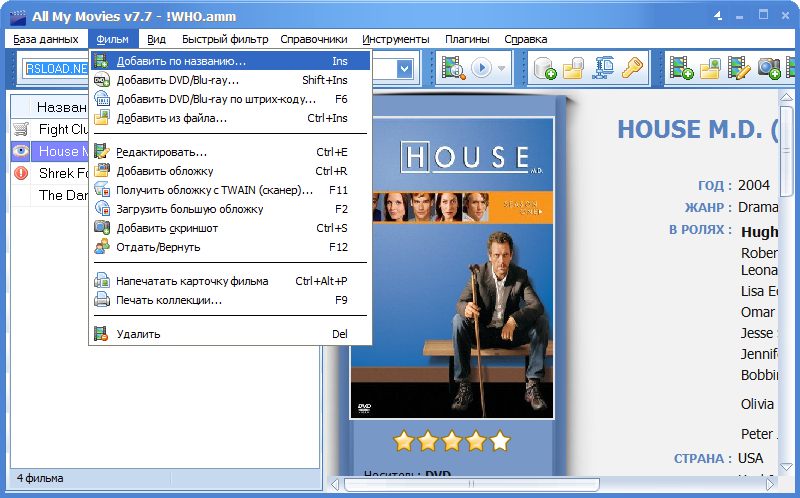Screen dimensions: 800x498
Task: Click actor link Hugh in cast
Action: click(759, 232)
